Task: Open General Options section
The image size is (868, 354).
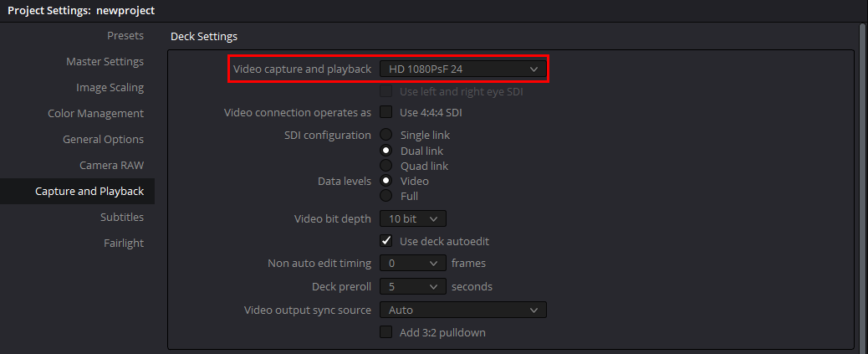Action: [x=103, y=140]
